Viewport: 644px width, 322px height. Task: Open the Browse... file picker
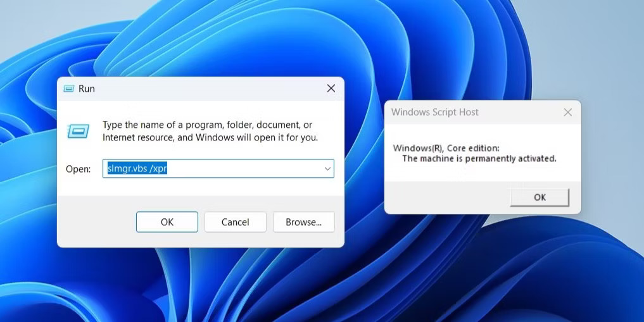[303, 222]
